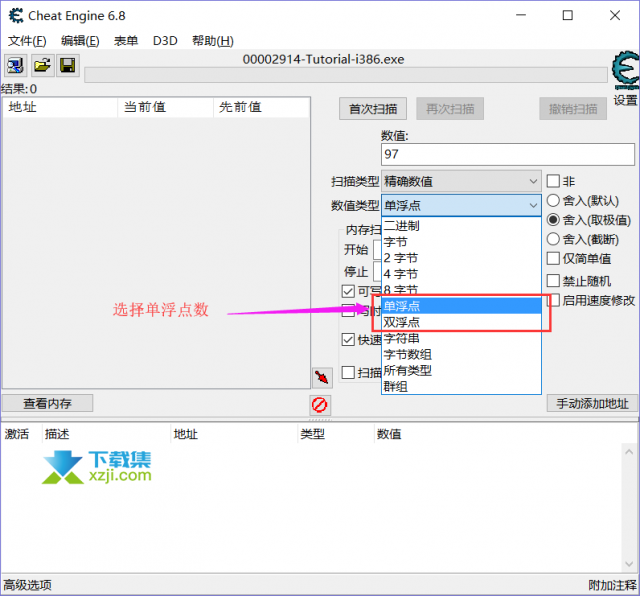Click the 00002914-Tutorial-i386.exe process label
Screen dimensions: 640x596
(323, 60)
